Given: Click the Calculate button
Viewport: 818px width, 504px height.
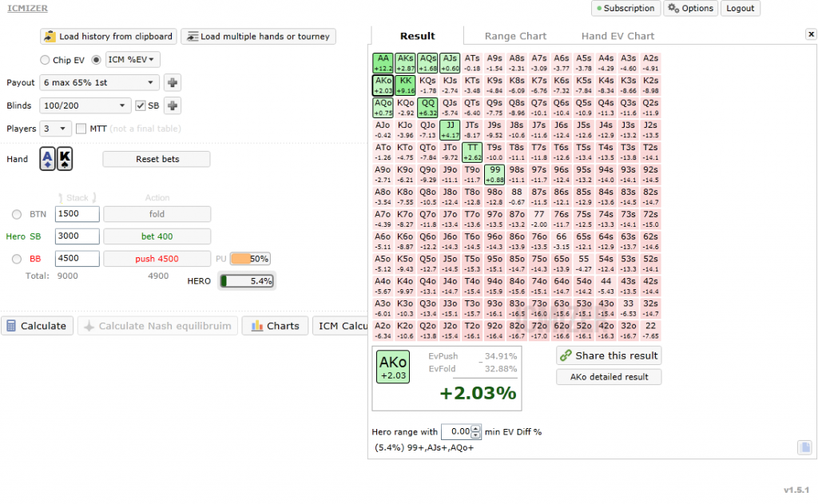Looking at the screenshot, I should pos(37,326).
